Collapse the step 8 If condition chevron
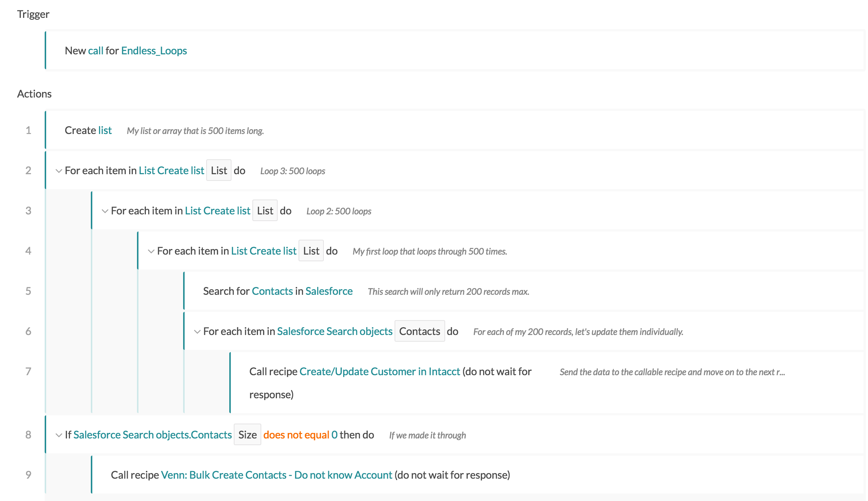This screenshot has width=868, height=501. pyautogui.click(x=59, y=435)
